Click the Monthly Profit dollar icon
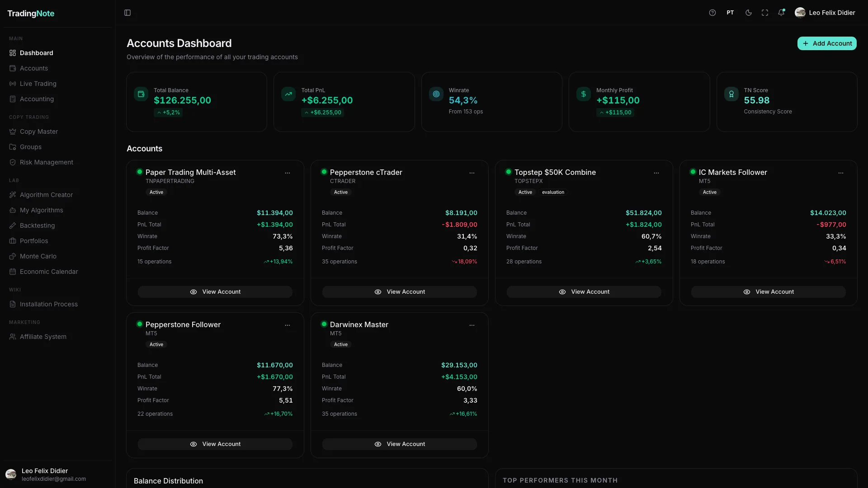This screenshot has height=488, width=868. tap(584, 94)
